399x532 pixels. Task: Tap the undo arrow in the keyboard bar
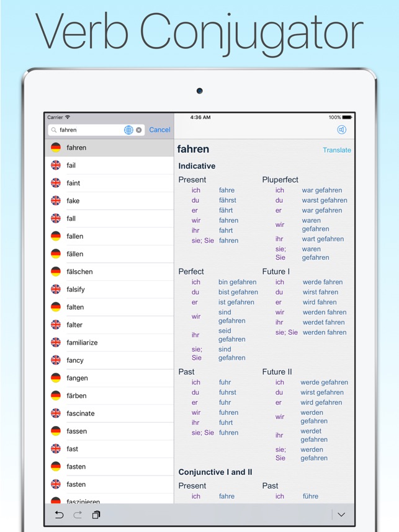point(59,515)
